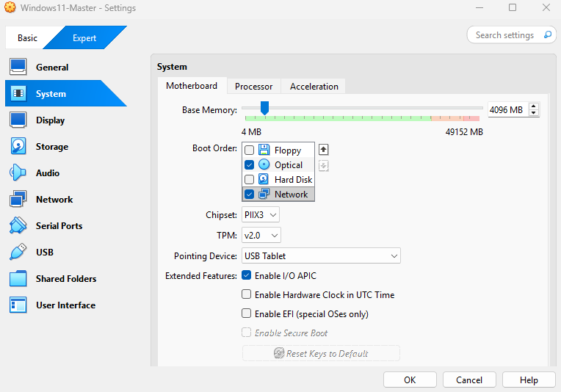Click the USB plug icon in sidebar
Image resolution: width=561 pixels, height=392 pixels.
click(x=18, y=252)
